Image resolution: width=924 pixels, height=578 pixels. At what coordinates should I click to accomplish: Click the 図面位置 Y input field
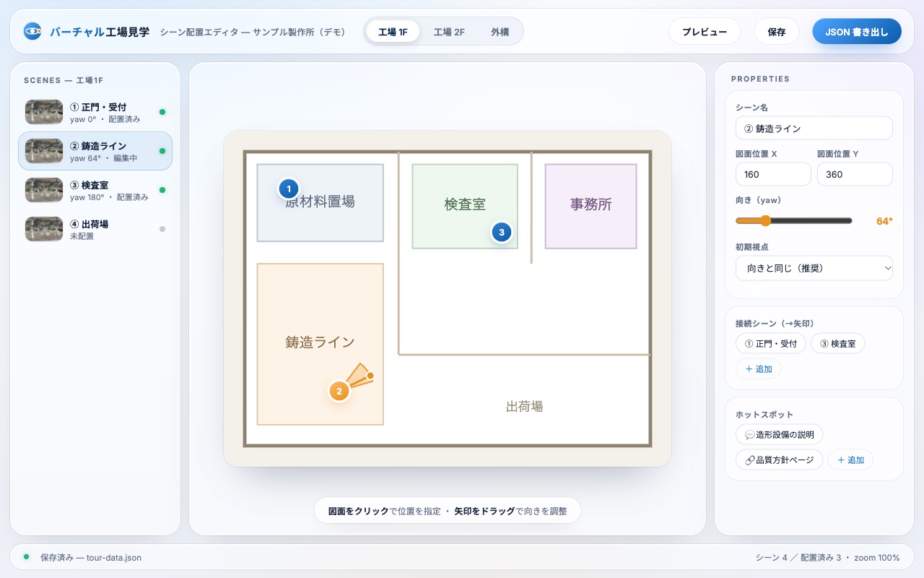point(855,174)
